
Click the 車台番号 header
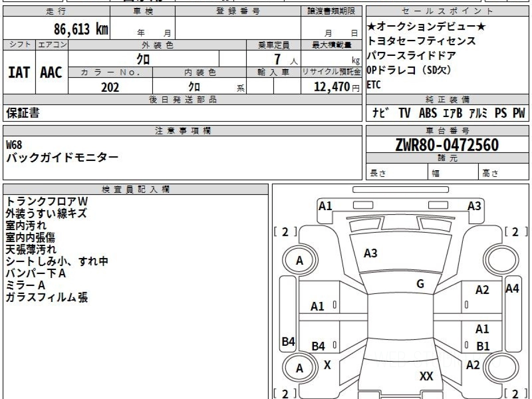click(447, 130)
